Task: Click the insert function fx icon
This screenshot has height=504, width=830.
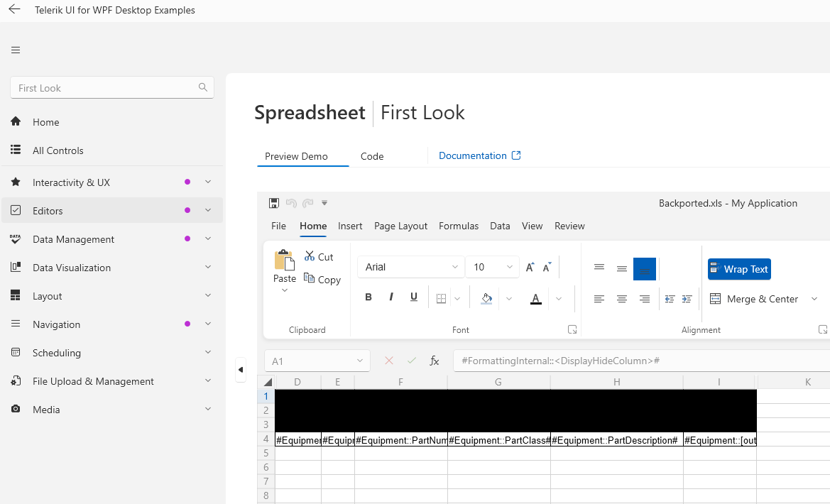Action: tap(435, 361)
